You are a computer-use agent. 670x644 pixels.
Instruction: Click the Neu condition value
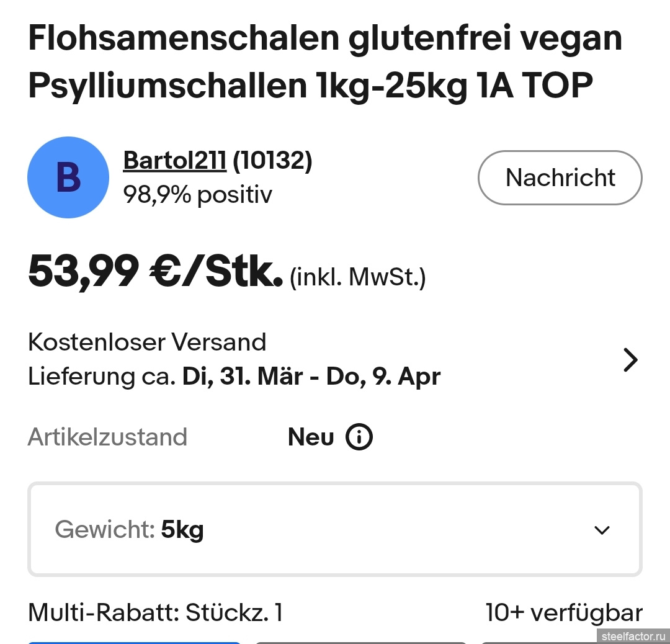click(x=311, y=437)
